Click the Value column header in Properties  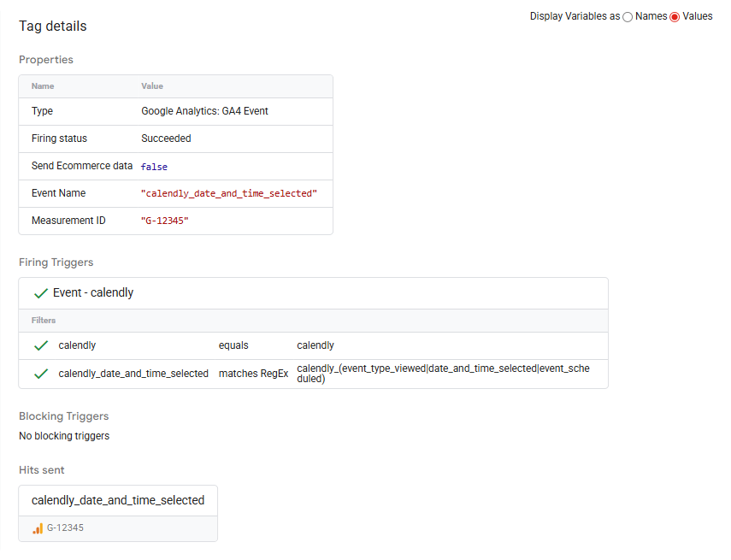click(152, 86)
